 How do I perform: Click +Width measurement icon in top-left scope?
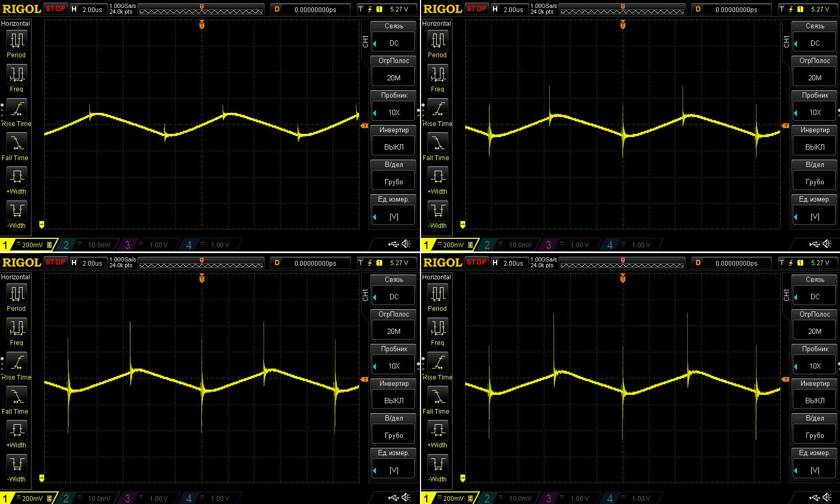[17, 177]
